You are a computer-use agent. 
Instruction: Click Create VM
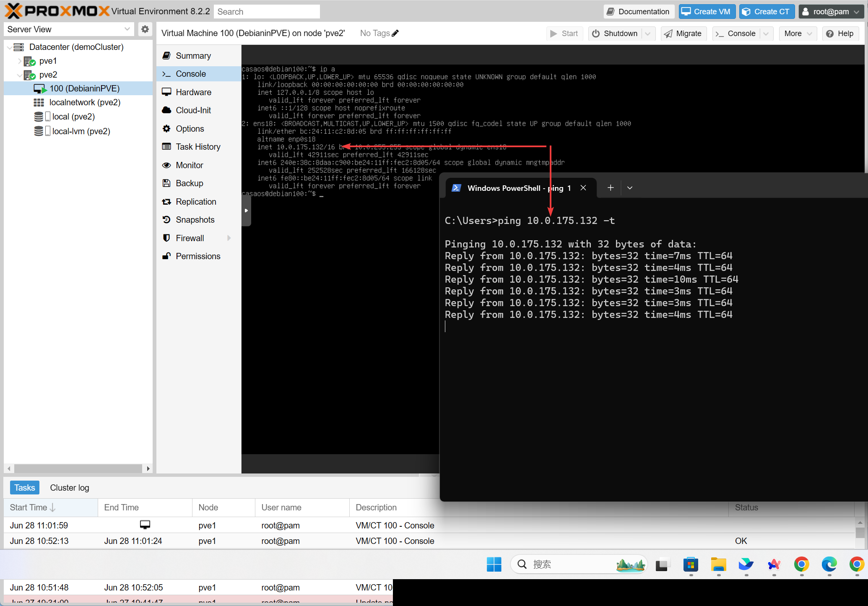(707, 12)
